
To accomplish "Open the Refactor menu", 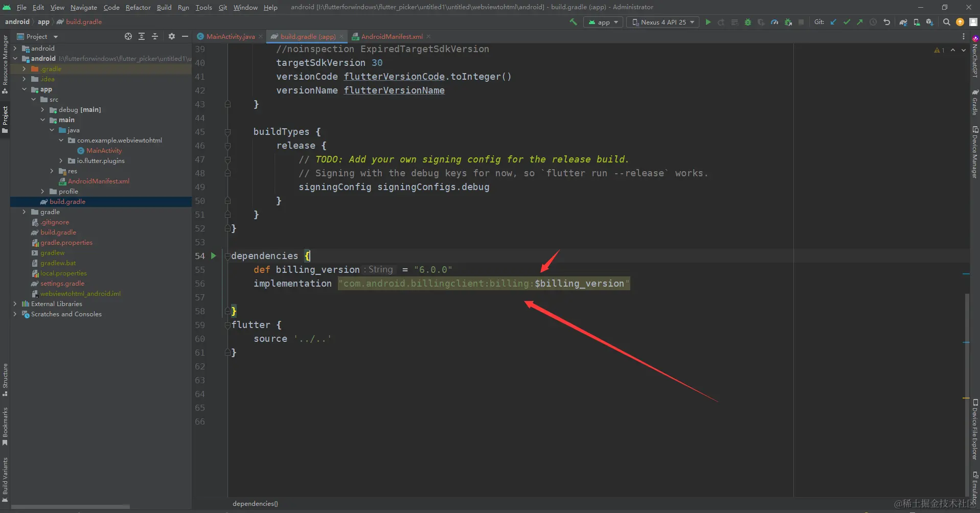I will click(138, 7).
